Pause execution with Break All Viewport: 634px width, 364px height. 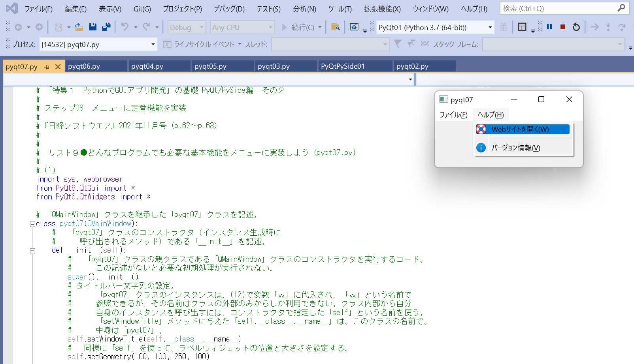click(x=549, y=27)
